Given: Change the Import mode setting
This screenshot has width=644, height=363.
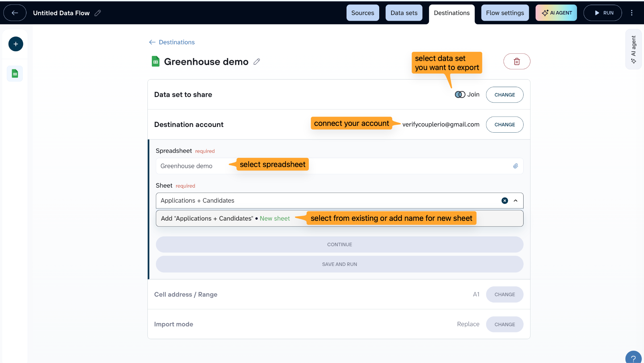Looking at the screenshot, I should tap(505, 324).
